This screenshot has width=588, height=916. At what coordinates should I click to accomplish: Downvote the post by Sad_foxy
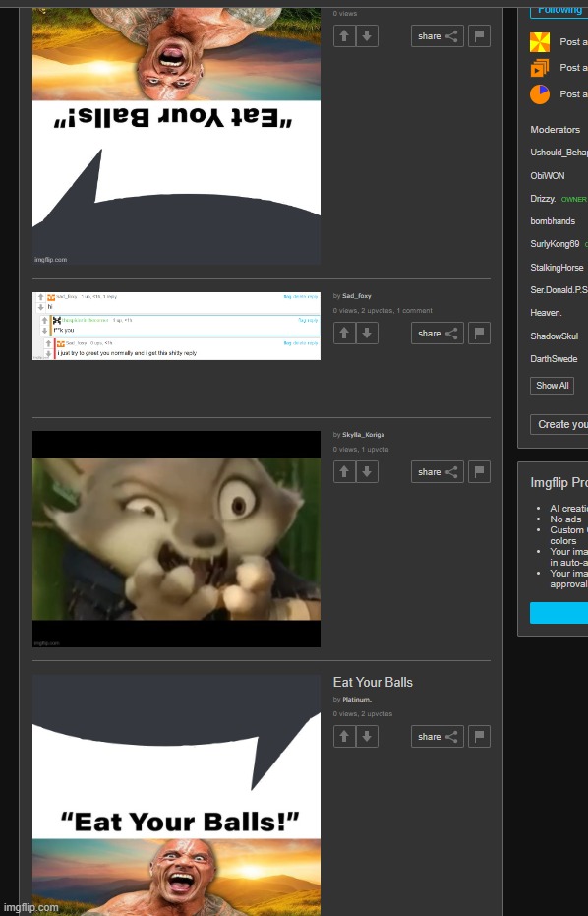click(367, 334)
